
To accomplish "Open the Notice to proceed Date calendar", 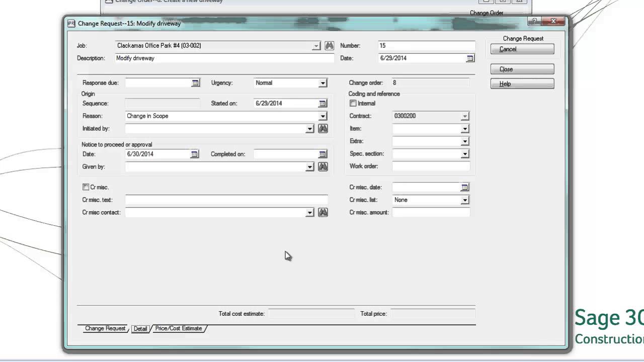I will 195,154.
